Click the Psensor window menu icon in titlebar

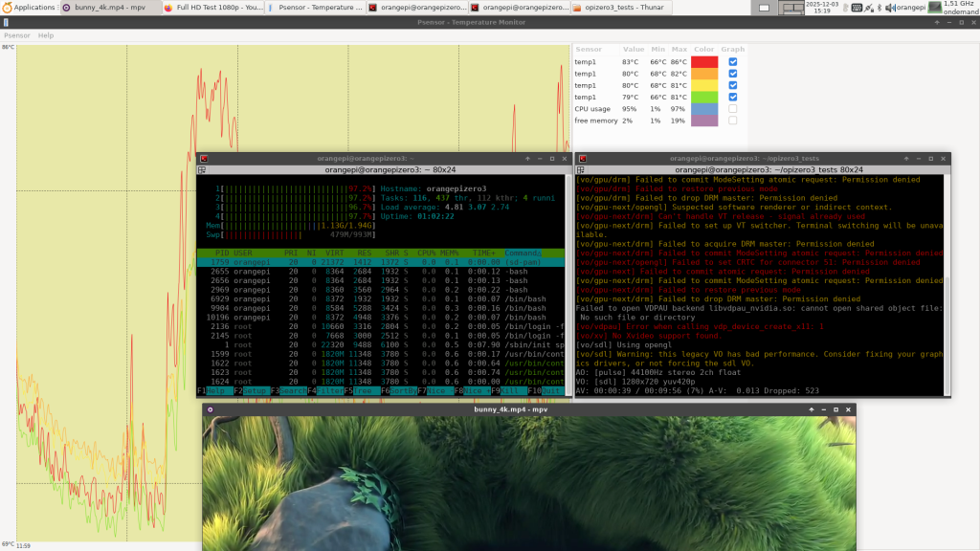(8, 22)
